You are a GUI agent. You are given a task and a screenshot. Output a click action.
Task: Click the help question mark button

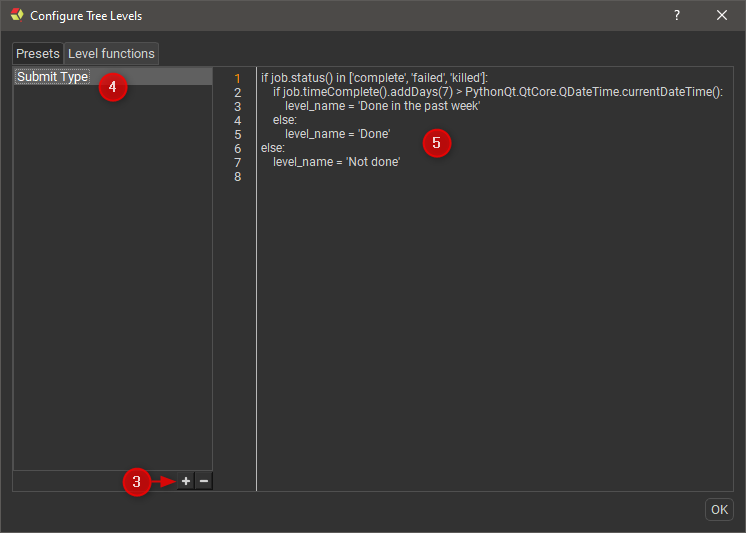(677, 15)
